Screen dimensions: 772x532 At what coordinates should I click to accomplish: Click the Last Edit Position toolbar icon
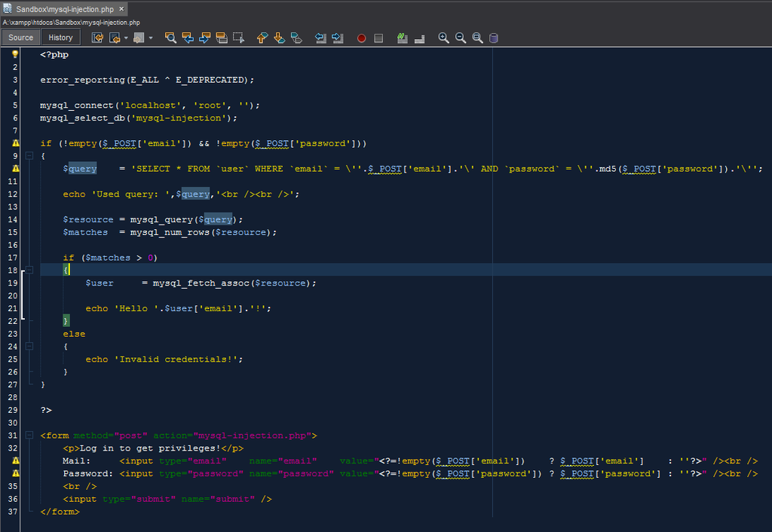pyautogui.click(x=98, y=37)
